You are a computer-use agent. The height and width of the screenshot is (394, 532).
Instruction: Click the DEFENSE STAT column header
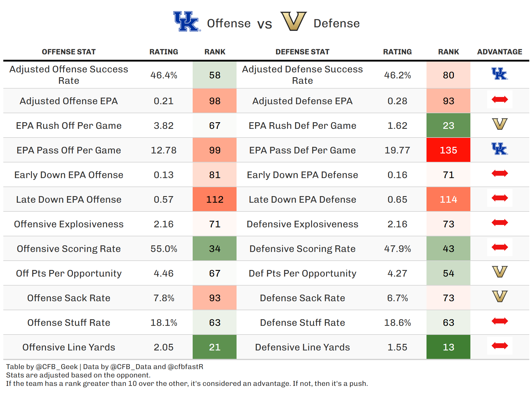[302, 52]
